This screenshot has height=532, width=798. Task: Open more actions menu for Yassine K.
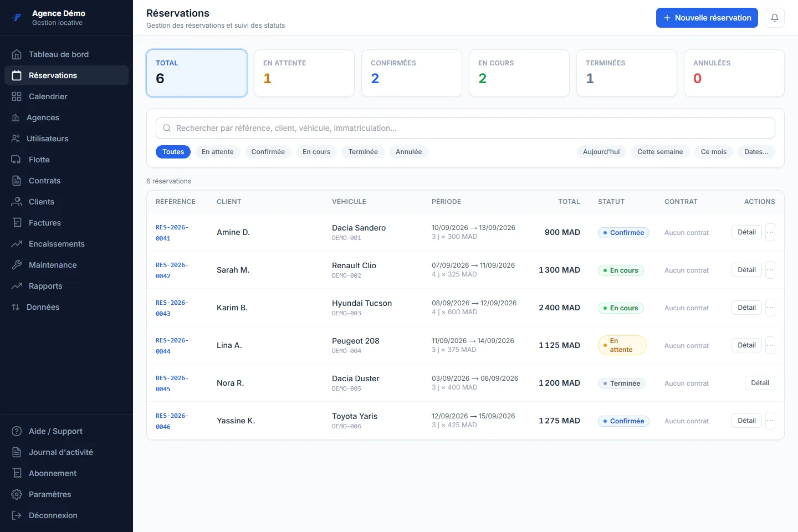tap(770, 421)
